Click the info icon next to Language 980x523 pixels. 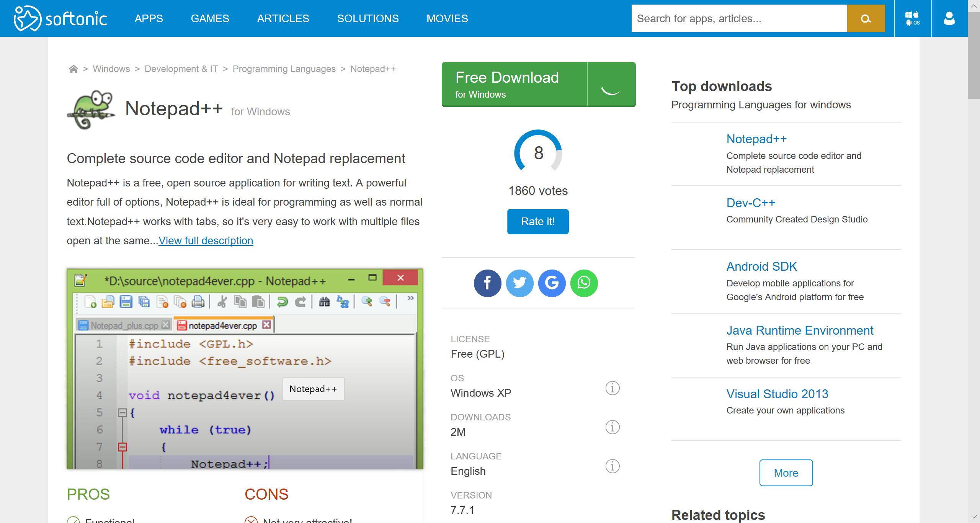click(612, 466)
